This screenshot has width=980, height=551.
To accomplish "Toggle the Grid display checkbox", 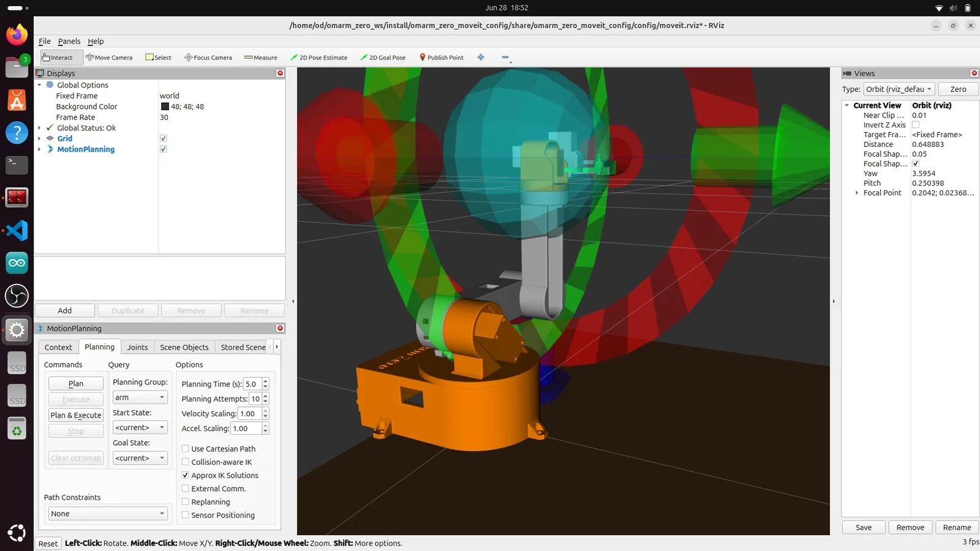I will (x=164, y=138).
